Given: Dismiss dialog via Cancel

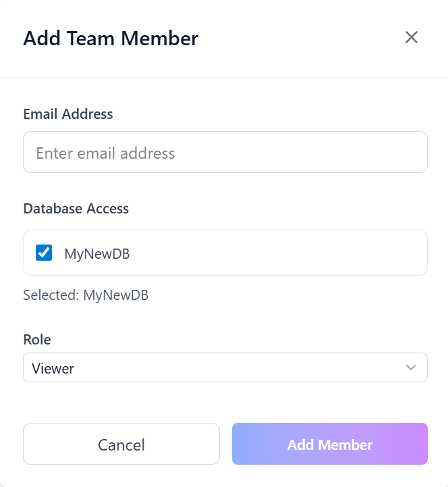Looking at the screenshot, I should [x=121, y=444].
